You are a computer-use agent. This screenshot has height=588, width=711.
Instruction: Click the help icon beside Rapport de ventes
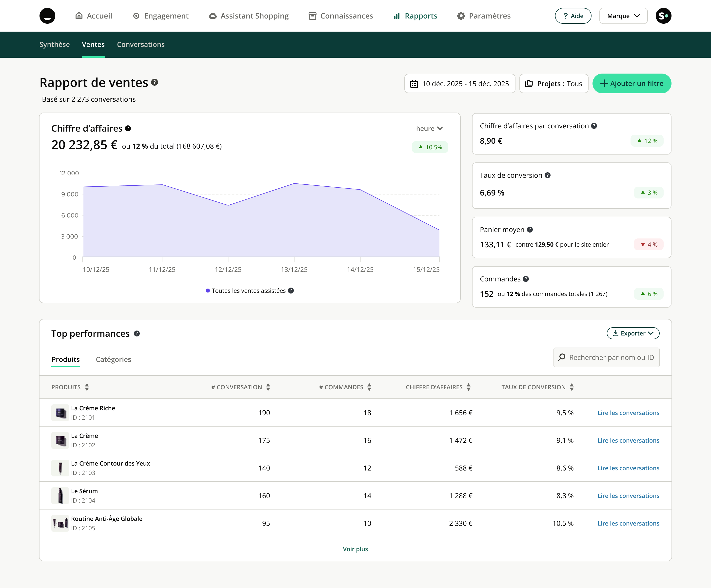154,82
